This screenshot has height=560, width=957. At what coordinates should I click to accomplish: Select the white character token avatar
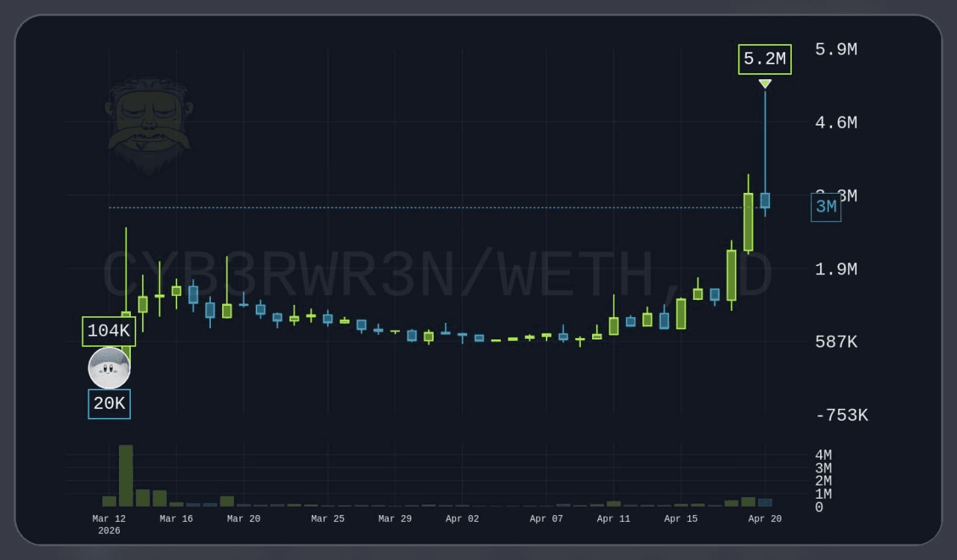click(109, 368)
